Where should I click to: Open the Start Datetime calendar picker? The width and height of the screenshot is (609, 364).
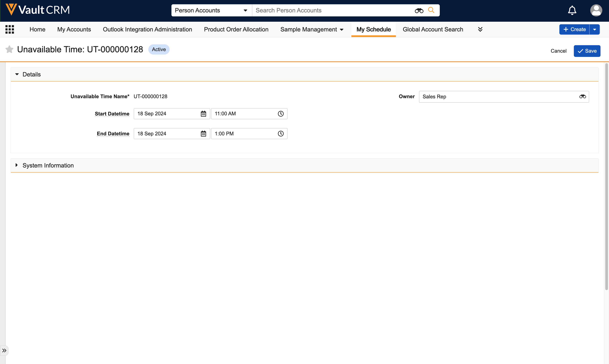click(x=203, y=114)
